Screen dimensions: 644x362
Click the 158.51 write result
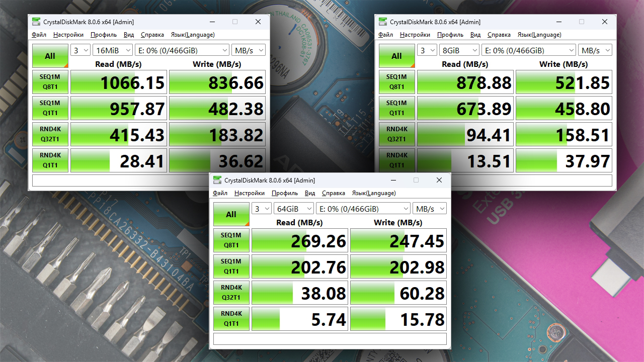coord(564,134)
